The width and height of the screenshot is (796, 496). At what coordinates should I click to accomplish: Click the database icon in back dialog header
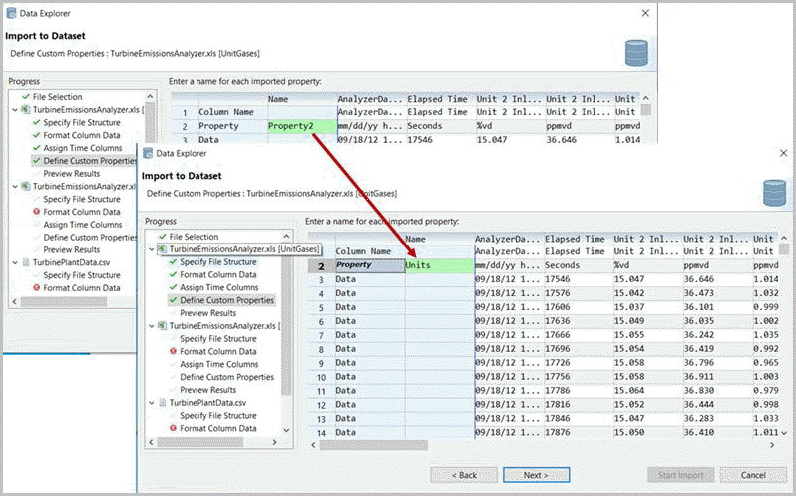tap(635, 50)
